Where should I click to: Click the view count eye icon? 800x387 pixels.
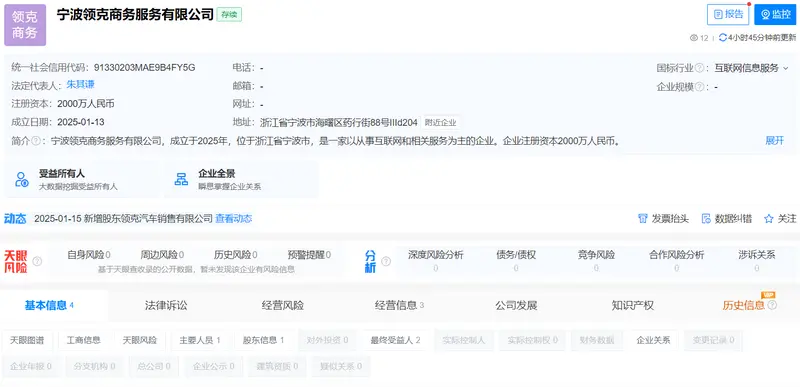tap(693, 38)
